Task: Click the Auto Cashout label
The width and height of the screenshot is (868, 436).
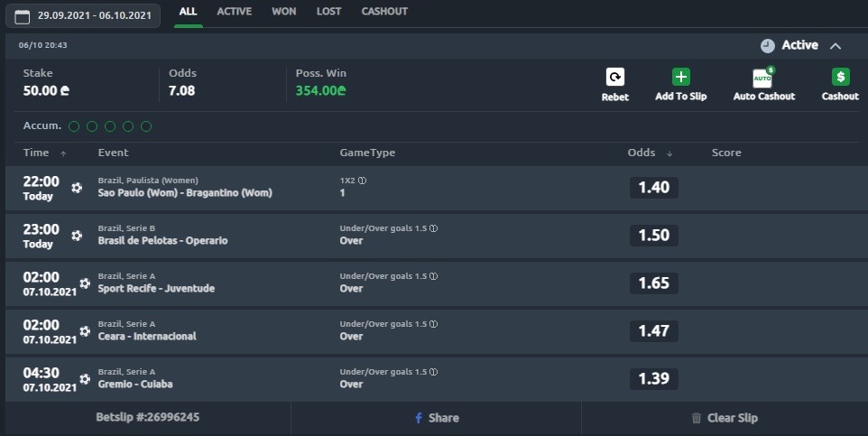Action: tap(764, 97)
